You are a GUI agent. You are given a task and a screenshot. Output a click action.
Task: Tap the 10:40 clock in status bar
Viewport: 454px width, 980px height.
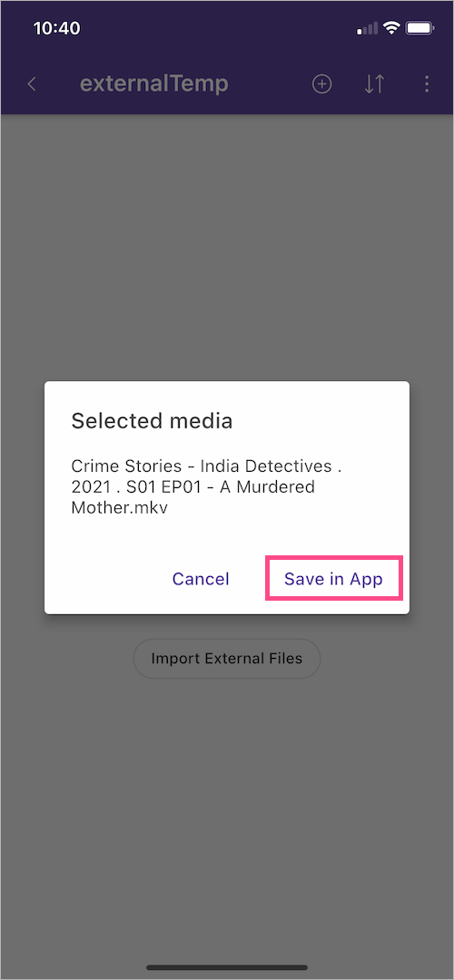click(56, 28)
